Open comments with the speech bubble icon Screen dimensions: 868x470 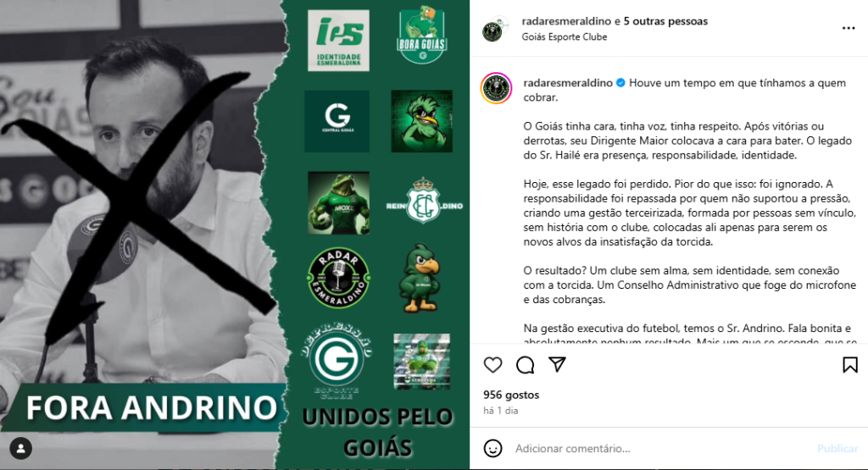525,365
